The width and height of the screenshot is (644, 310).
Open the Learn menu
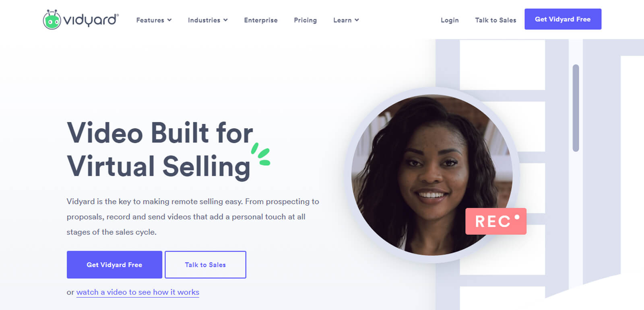(346, 20)
